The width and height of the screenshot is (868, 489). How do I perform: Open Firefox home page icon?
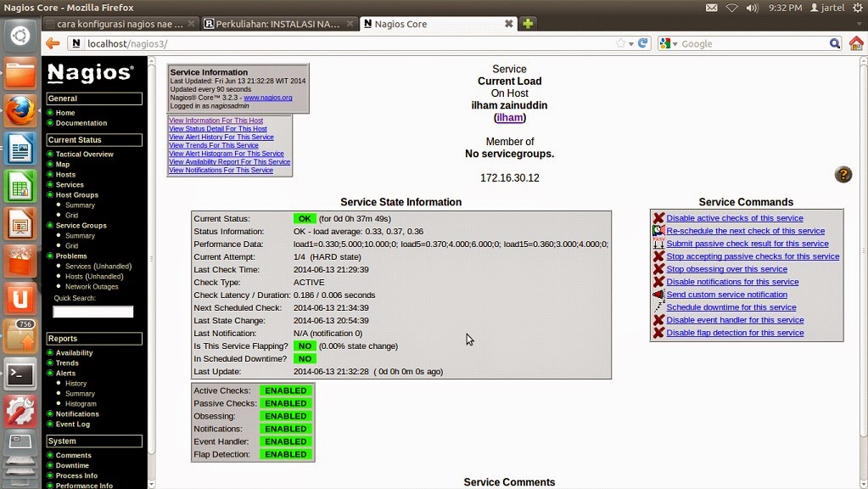(856, 43)
